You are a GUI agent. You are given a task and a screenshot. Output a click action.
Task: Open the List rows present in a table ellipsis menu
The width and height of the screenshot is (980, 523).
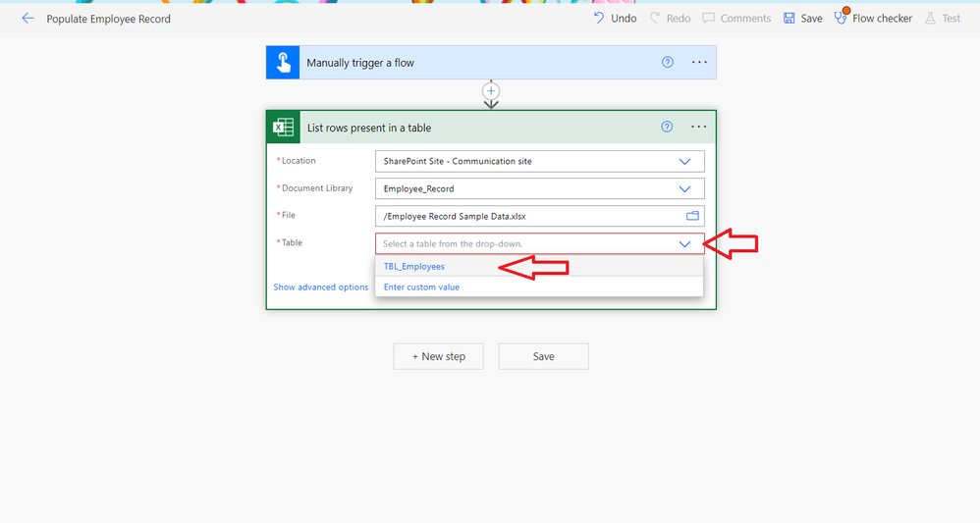point(699,127)
